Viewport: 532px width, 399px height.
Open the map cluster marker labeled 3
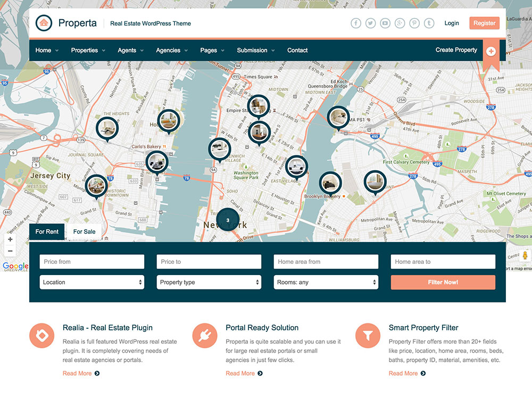click(228, 220)
